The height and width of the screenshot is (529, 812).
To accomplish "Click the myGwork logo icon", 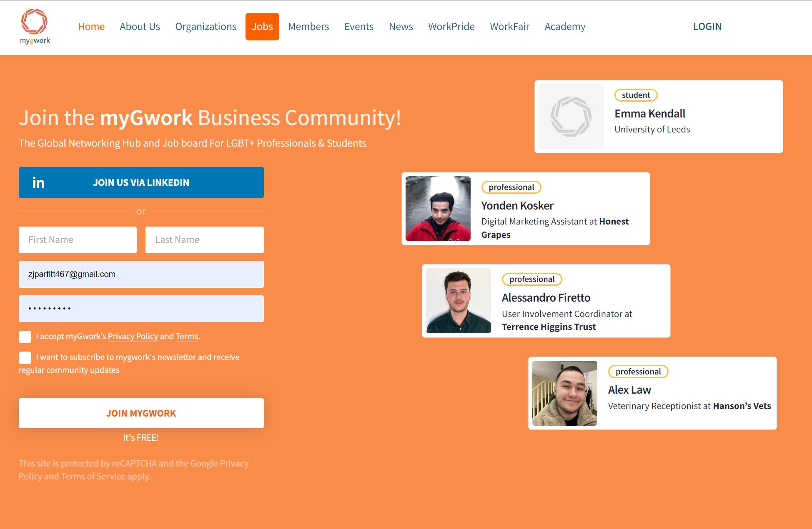I will (x=34, y=22).
